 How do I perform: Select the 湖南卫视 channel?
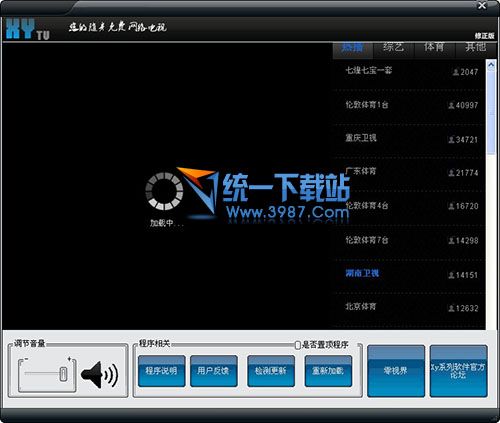click(x=362, y=274)
